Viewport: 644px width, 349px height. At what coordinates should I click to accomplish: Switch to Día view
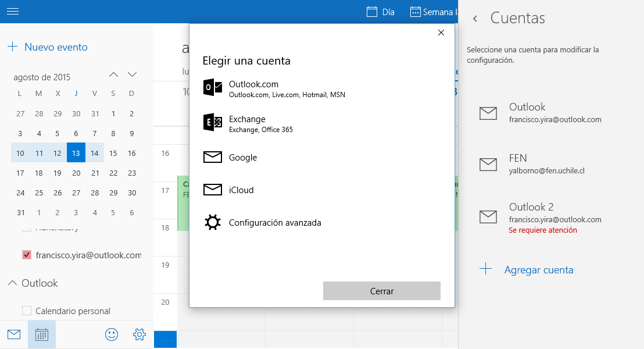coord(380,11)
